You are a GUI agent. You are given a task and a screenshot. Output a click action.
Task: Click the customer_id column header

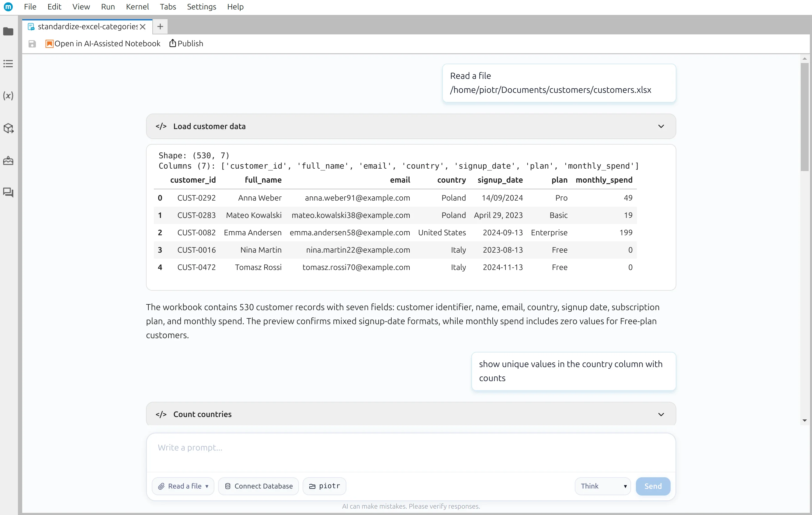(193, 180)
